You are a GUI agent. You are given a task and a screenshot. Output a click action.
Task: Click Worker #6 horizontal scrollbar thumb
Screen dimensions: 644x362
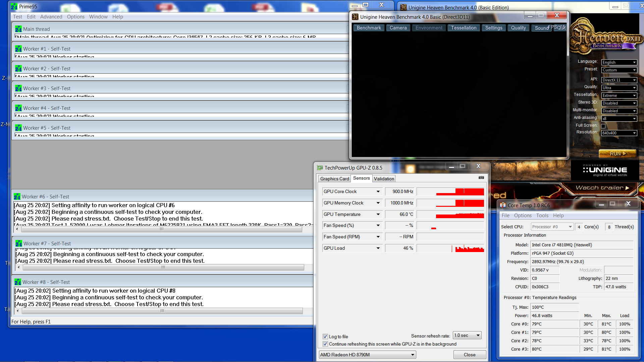[x=162, y=229]
